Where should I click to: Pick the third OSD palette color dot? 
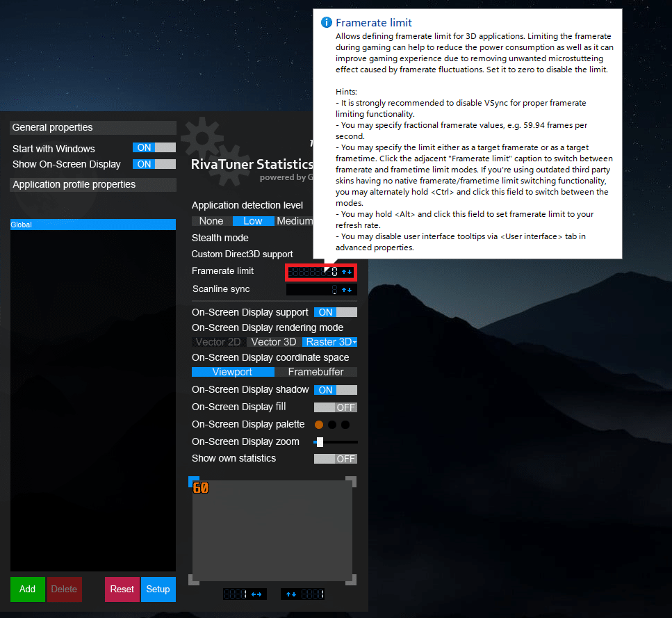[x=345, y=425]
